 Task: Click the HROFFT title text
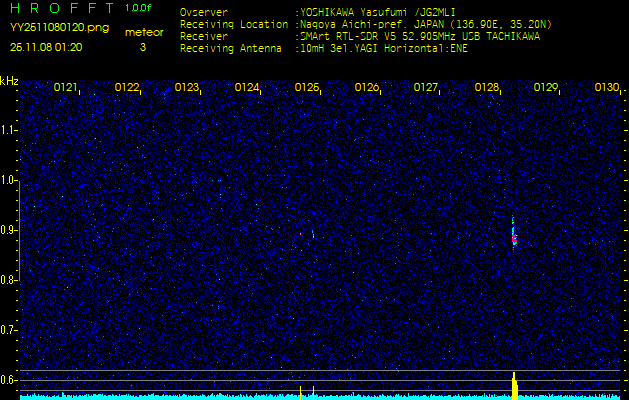tap(62, 8)
